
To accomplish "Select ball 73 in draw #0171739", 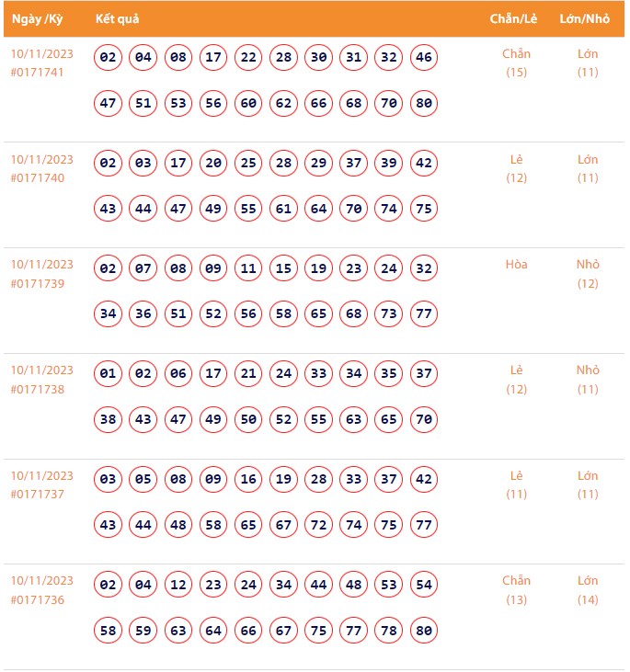I will tap(389, 314).
